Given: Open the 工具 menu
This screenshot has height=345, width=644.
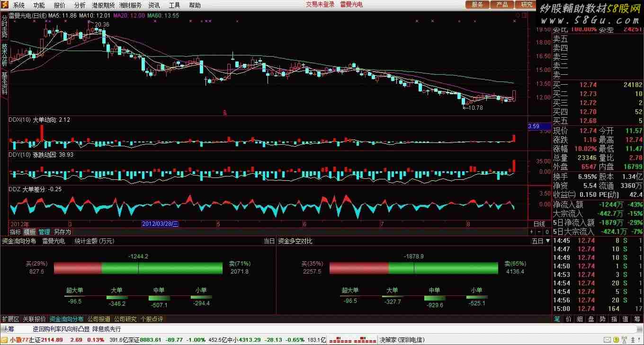Looking at the screenshot, I should (x=174, y=6).
